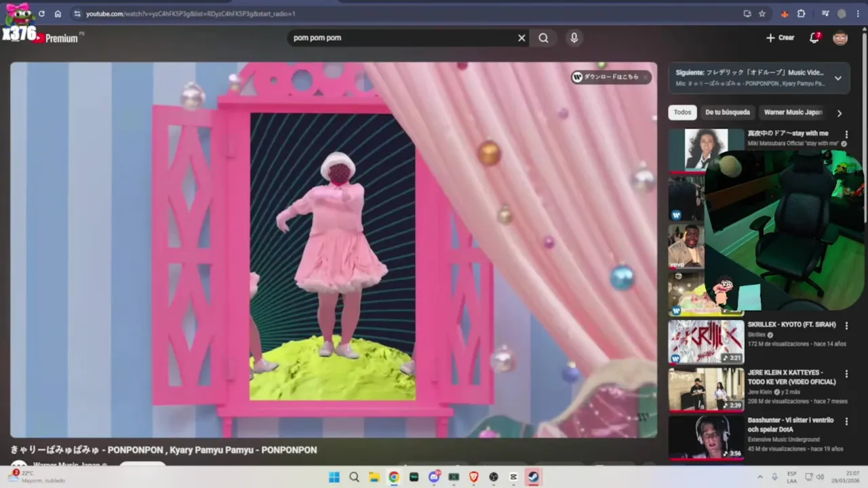Select the Todos filter chip
Screen dimensions: 868x488
click(682, 113)
